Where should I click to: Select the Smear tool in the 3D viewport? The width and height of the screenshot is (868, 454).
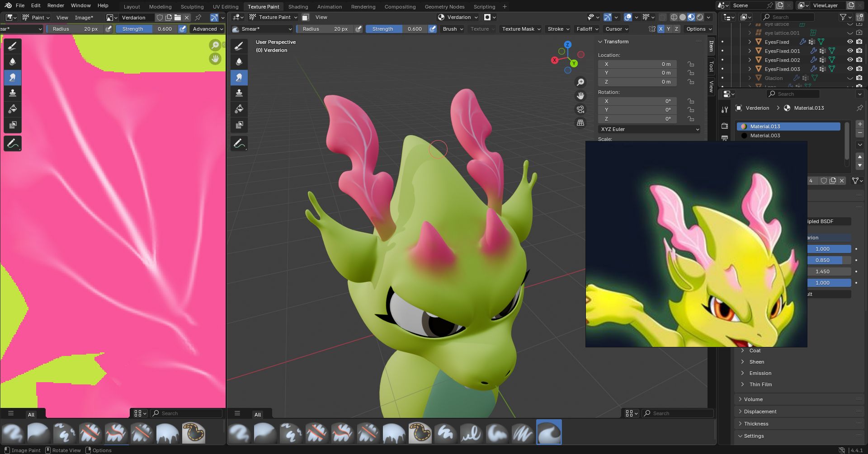coord(239,77)
